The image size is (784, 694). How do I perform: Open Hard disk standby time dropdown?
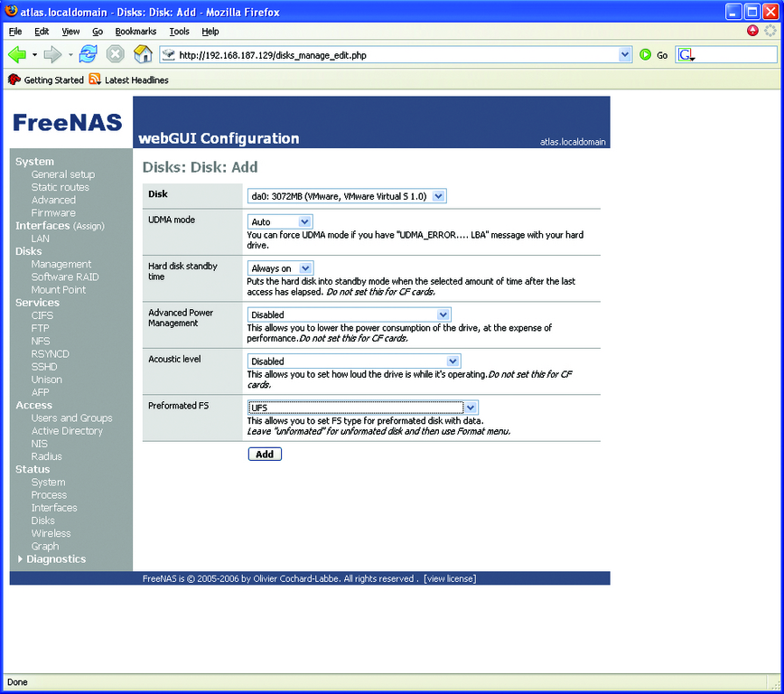point(280,268)
